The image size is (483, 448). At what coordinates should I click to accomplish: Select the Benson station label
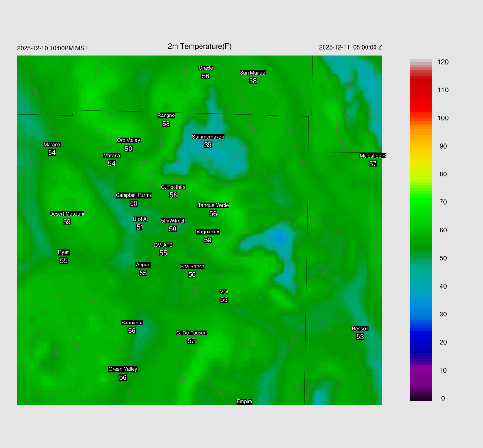360,329
